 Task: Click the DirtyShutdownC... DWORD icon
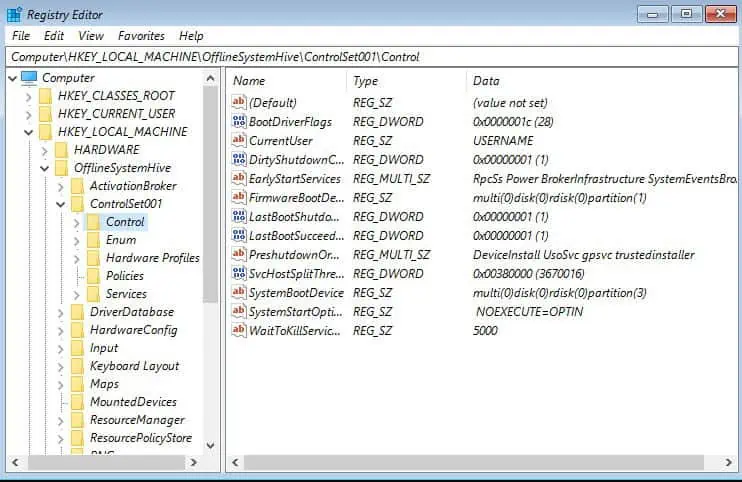pos(239,159)
